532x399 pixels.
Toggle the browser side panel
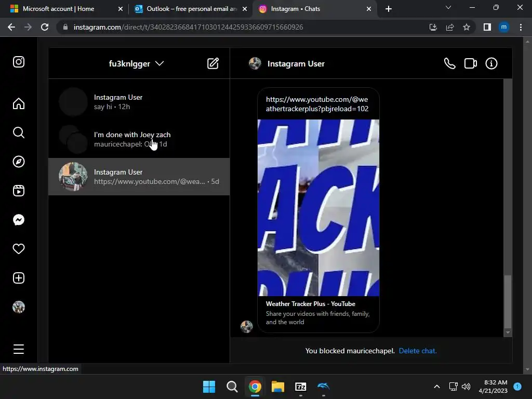click(x=487, y=27)
